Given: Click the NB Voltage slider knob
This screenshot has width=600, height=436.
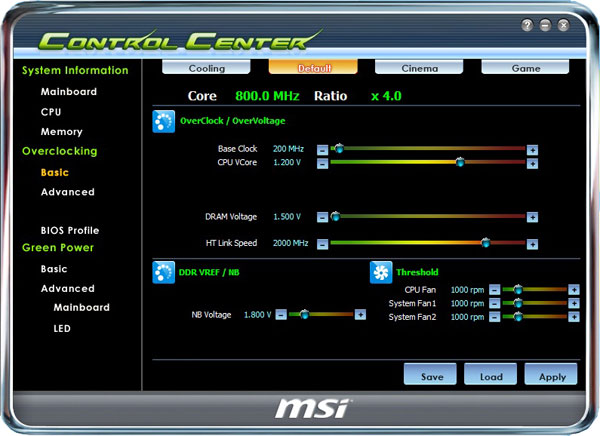Looking at the screenshot, I should click(305, 314).
